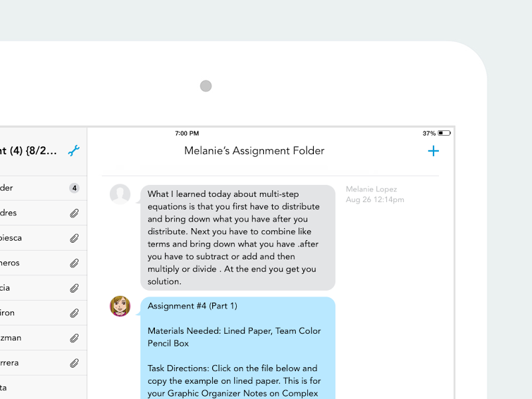Click the truncated sidebar title ending '(4) {8/2…'

tap(28, 150)
